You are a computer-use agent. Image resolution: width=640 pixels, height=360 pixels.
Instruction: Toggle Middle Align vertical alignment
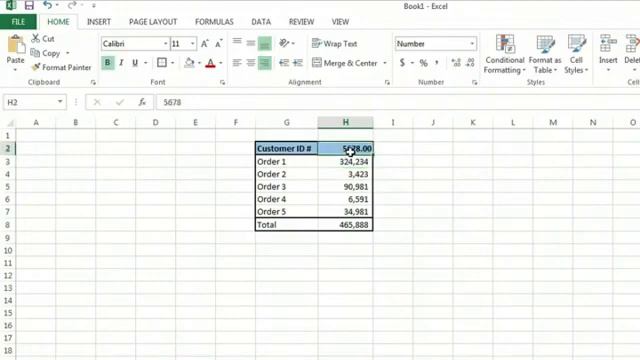coord(251,43)
